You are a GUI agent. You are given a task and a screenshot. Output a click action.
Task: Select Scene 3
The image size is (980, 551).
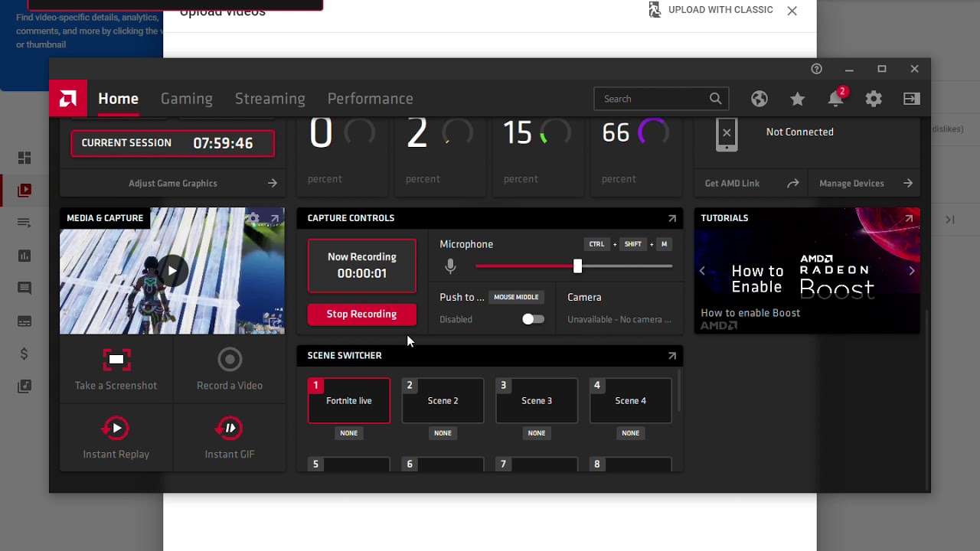click(537, 401)
